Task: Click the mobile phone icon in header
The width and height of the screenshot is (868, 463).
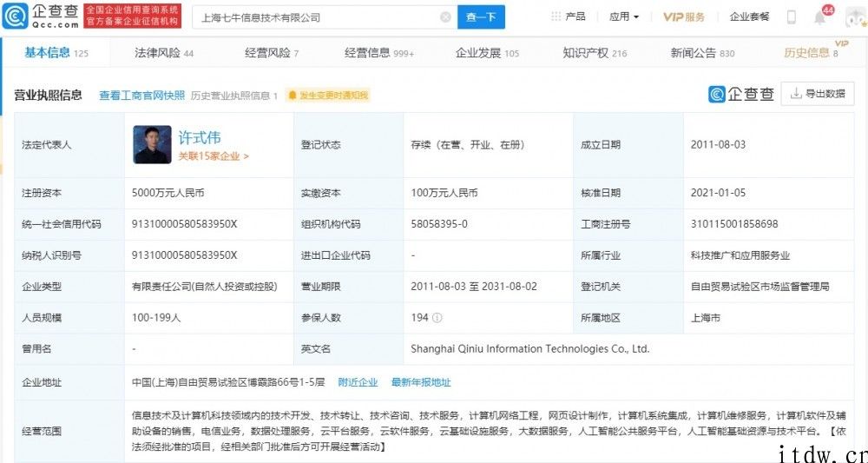Action: (791, 17)
